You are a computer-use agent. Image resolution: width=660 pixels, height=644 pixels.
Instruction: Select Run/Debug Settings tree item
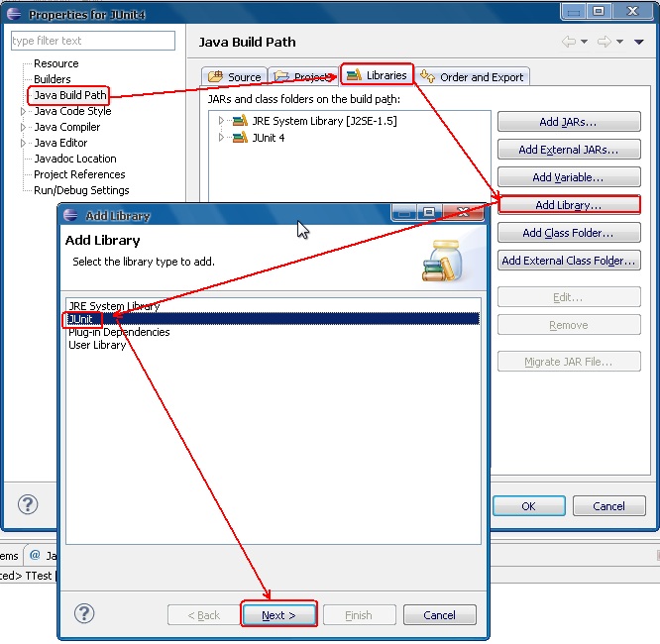coord(81,190)
